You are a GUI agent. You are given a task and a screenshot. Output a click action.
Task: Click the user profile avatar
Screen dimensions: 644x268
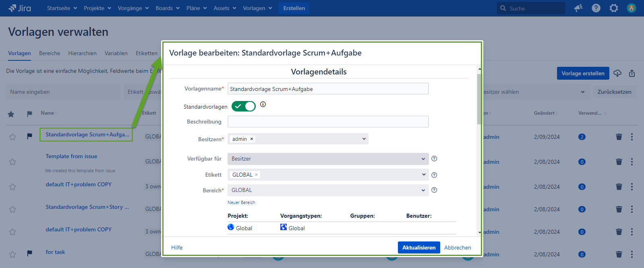(x=631, y=8)
